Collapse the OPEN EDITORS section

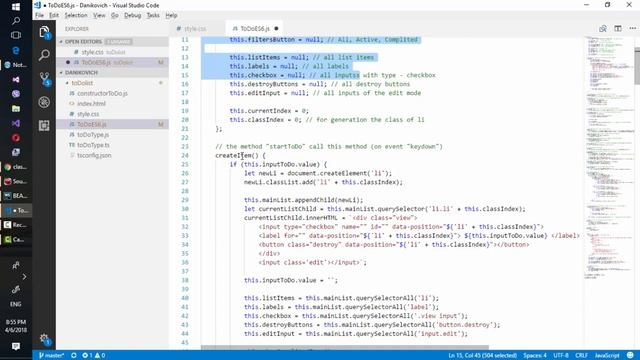[x=61, y=42]
